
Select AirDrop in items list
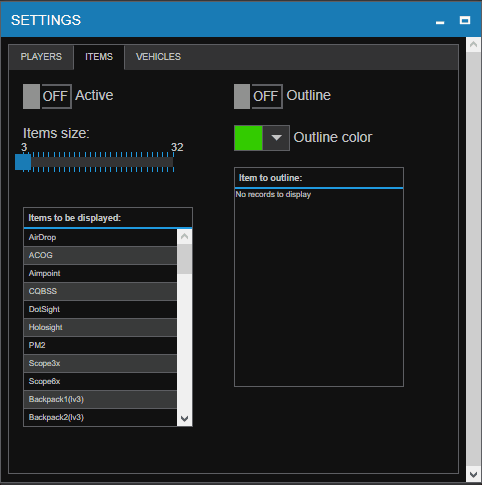click(x=100, y=237)
